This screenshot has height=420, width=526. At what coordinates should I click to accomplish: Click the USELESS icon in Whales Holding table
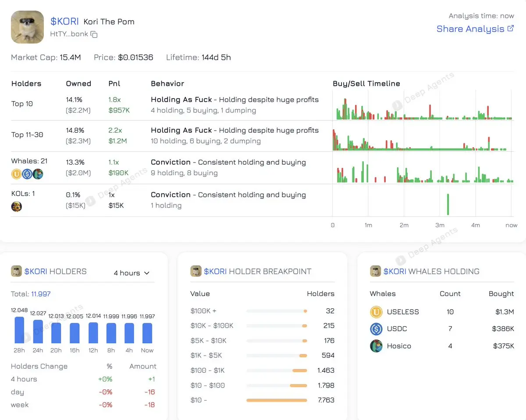(376, 312)
